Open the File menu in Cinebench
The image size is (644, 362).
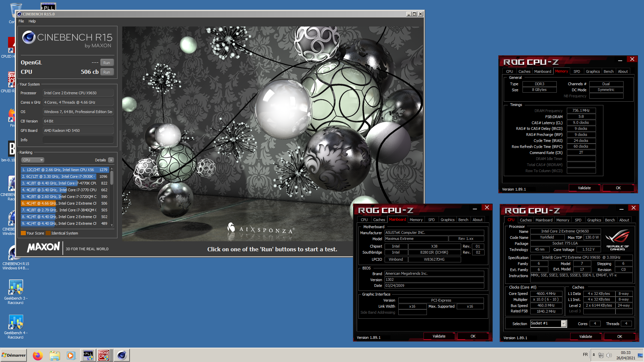[x=21, y=21]
